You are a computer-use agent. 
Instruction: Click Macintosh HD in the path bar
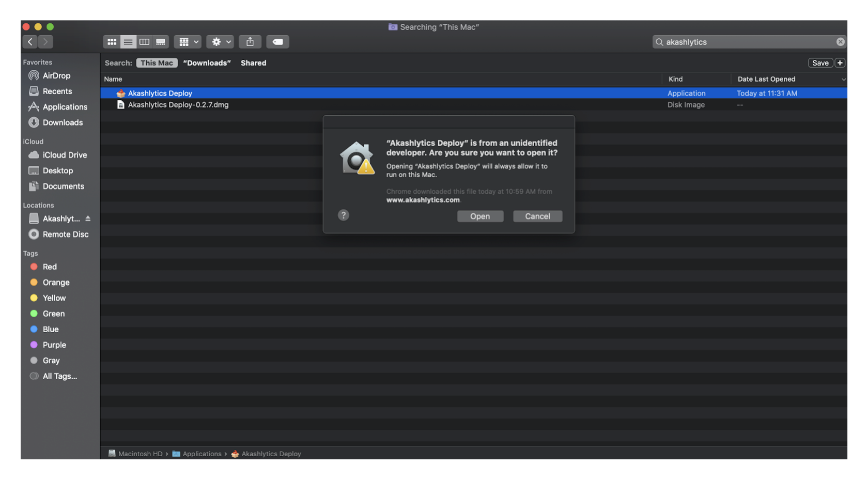pyautogui.click(x=135, y=454)
